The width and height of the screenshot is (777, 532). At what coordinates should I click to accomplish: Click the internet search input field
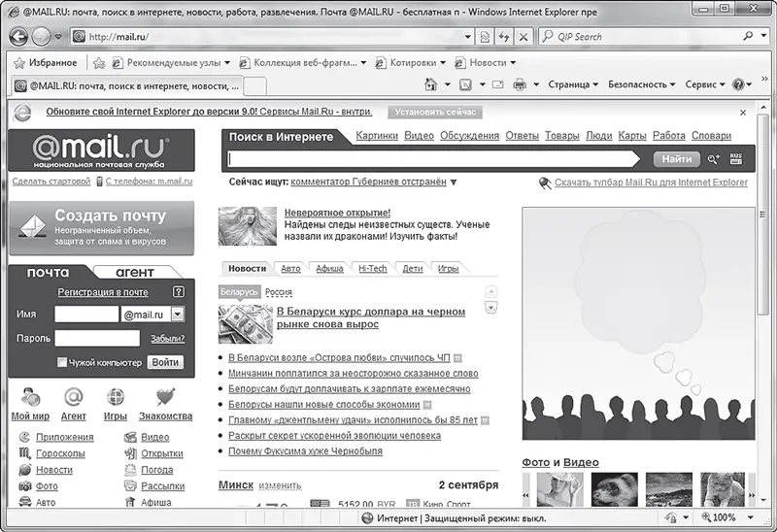(x=433, y=159)
